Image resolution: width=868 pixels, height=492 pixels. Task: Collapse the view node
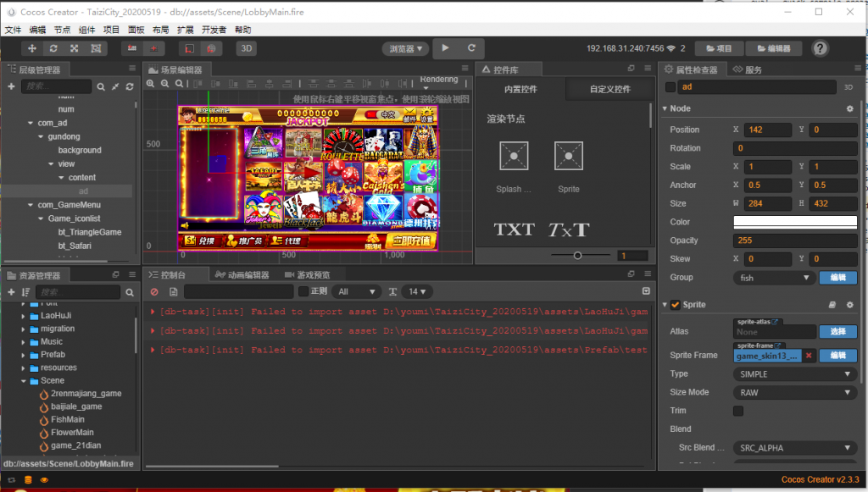coord(51,163)
